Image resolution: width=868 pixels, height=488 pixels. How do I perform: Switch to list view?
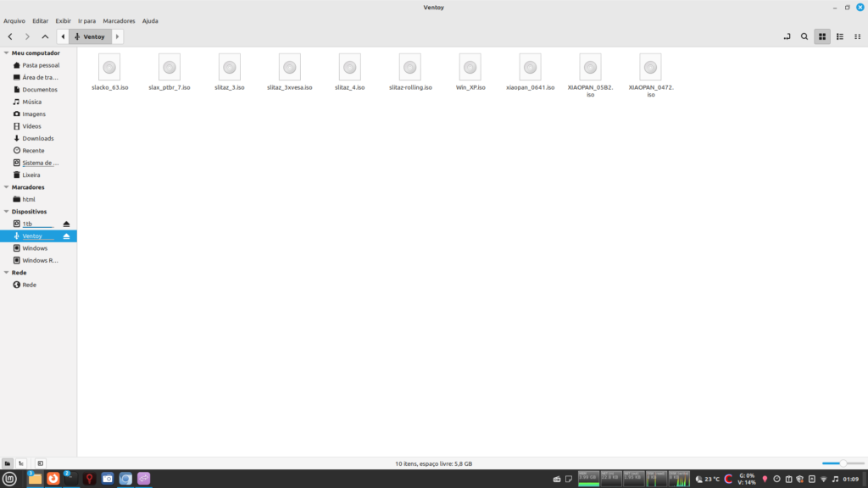[x=839, y=36]
